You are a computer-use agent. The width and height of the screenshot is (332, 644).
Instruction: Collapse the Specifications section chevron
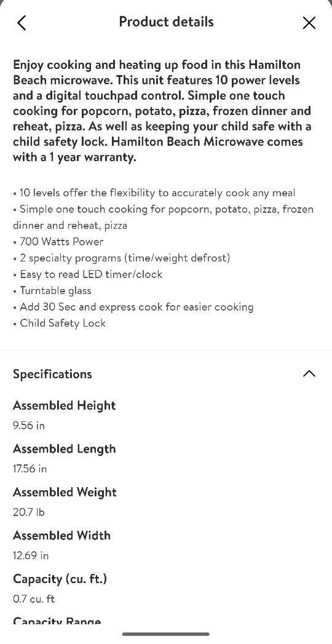point(309,373)
